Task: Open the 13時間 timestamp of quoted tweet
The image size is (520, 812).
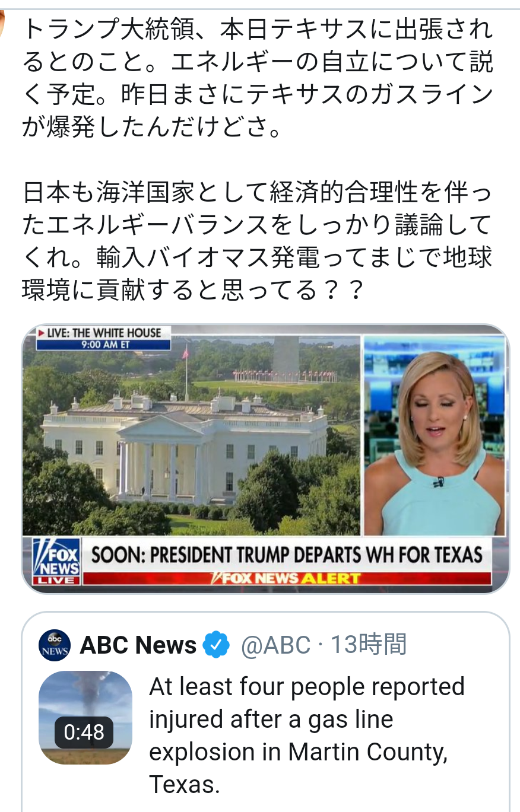Action: (368, 645)
